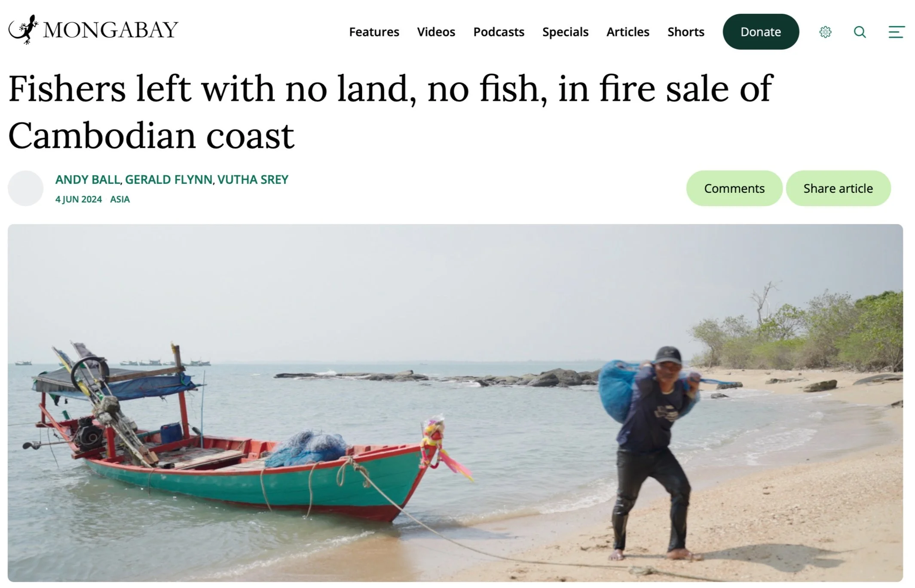Open the Features menu item

[x=374, y=32]
